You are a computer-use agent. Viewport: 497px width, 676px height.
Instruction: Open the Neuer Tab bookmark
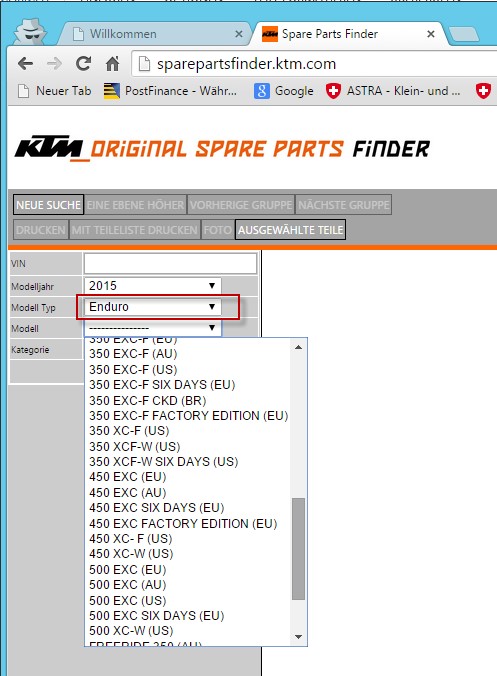pos(54,91)
